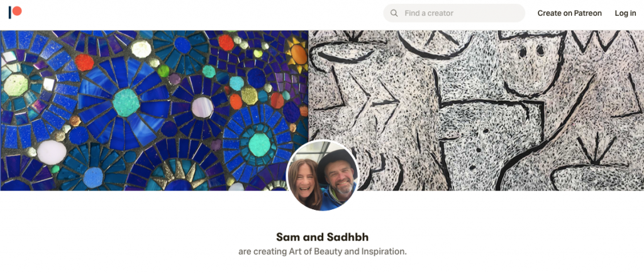Image resolution: width=644 pixels, height=274 pixels.
Task: Click the magnifying glass search icon
Action: coord(394,13)
